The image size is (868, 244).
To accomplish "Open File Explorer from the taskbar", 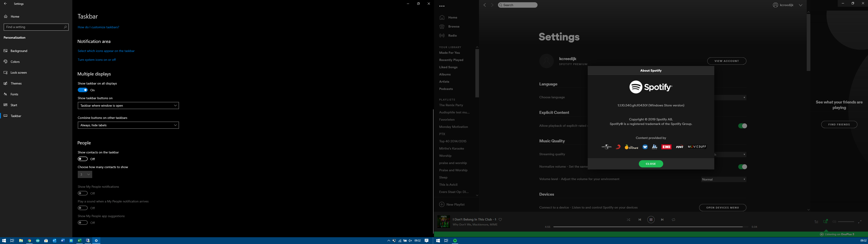I will (21, 241).
